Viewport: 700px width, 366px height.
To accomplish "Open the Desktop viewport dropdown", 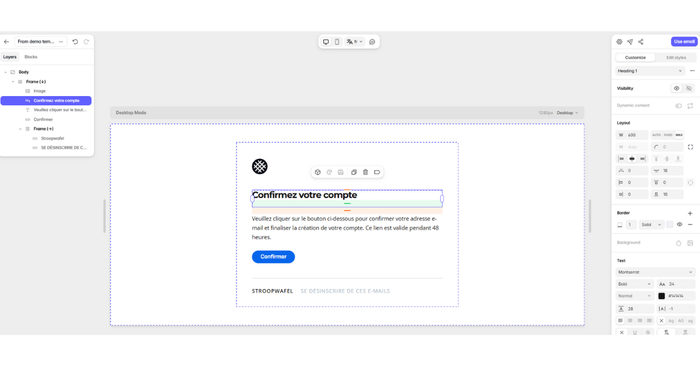I will pos(567,113).
